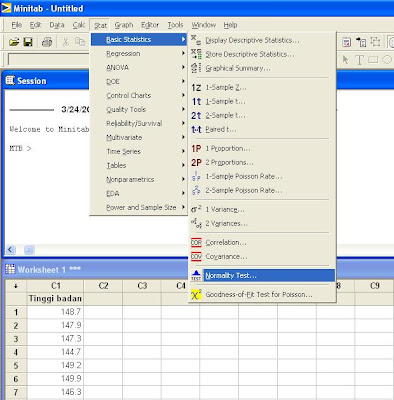Click the rectangle drawing tool icon
Viewport: 394px width, 400px height.
tap(373, 60)
